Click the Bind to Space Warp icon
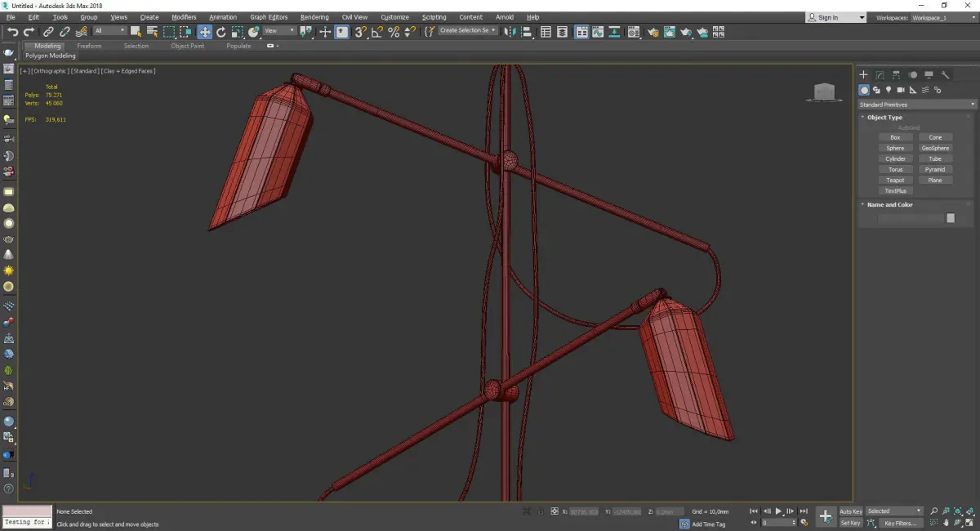The height and width of the screenshot is (531, 980). click(x=81, y=32)
